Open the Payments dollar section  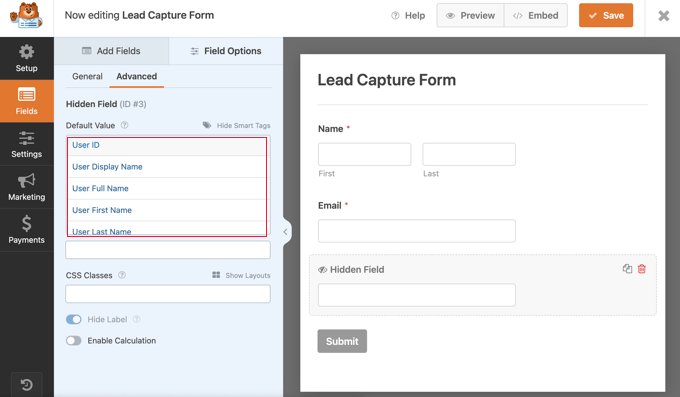click(x=26, y=230)
